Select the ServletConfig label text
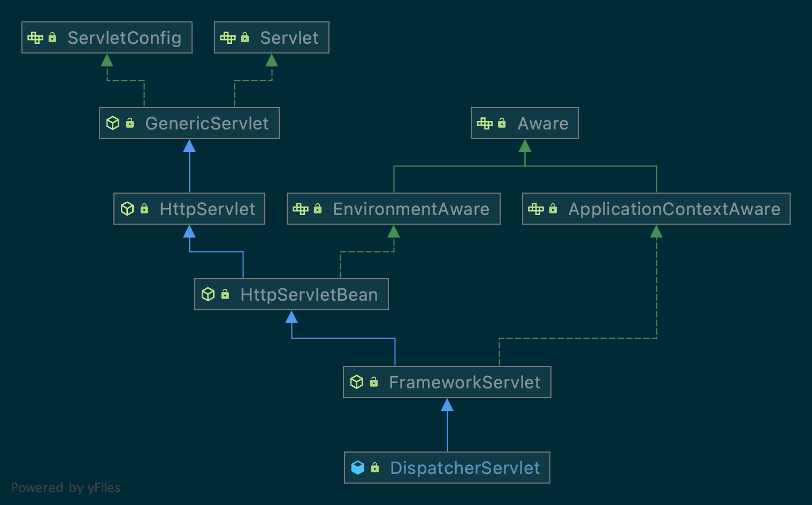Image resolution: width=812 pixels, height=505 pixels. (x=125, y=38)
